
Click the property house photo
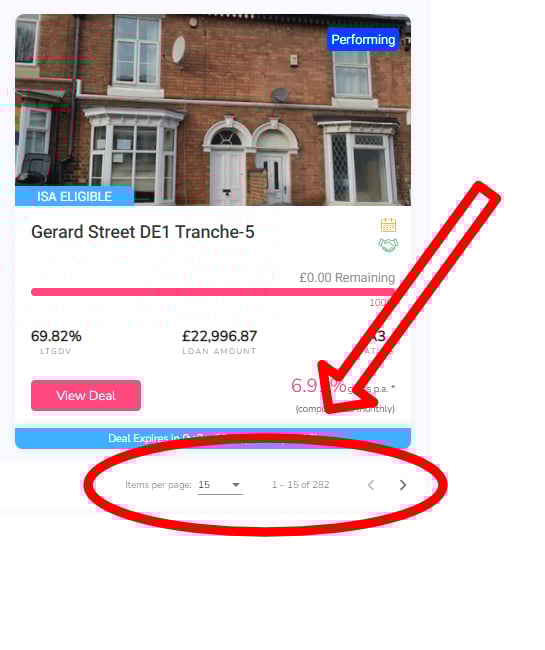213,110
